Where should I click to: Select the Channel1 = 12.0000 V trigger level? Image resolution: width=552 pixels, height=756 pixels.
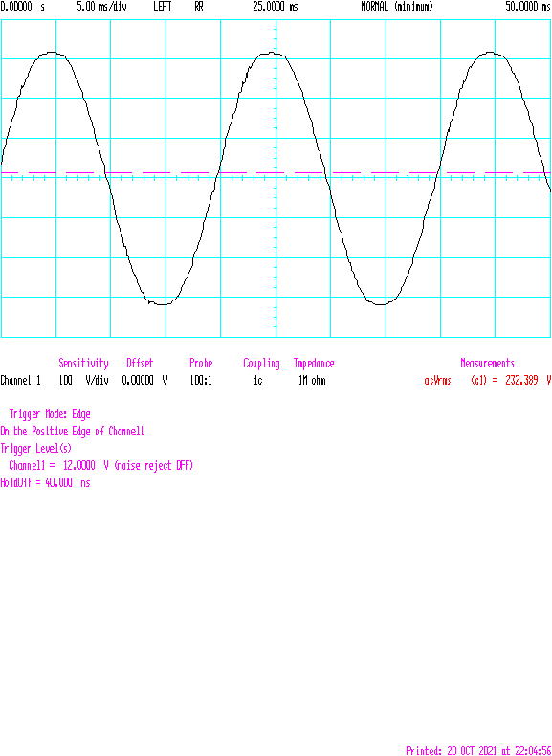coord(100,466)
